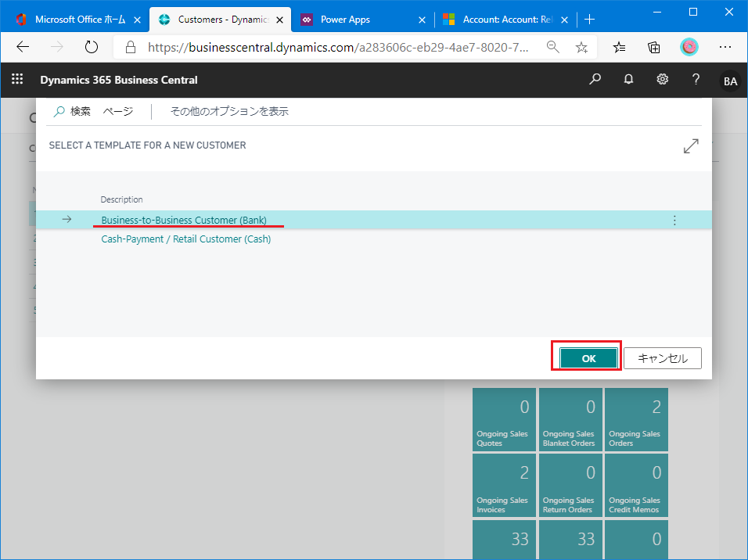Open the Ongoing Sales Return Orders tile
The image size is (748, 560).
(570, 486)
